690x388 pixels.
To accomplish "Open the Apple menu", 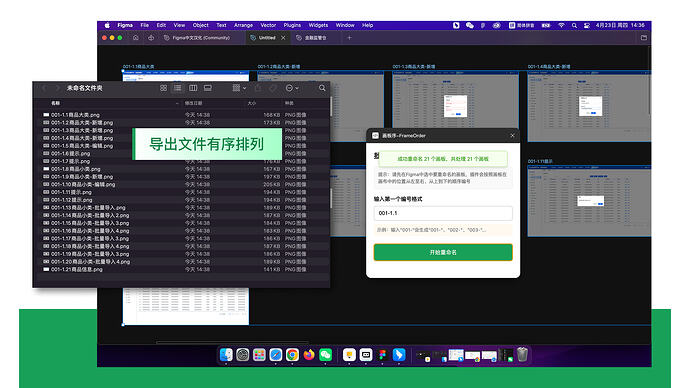I will point(107,26).
